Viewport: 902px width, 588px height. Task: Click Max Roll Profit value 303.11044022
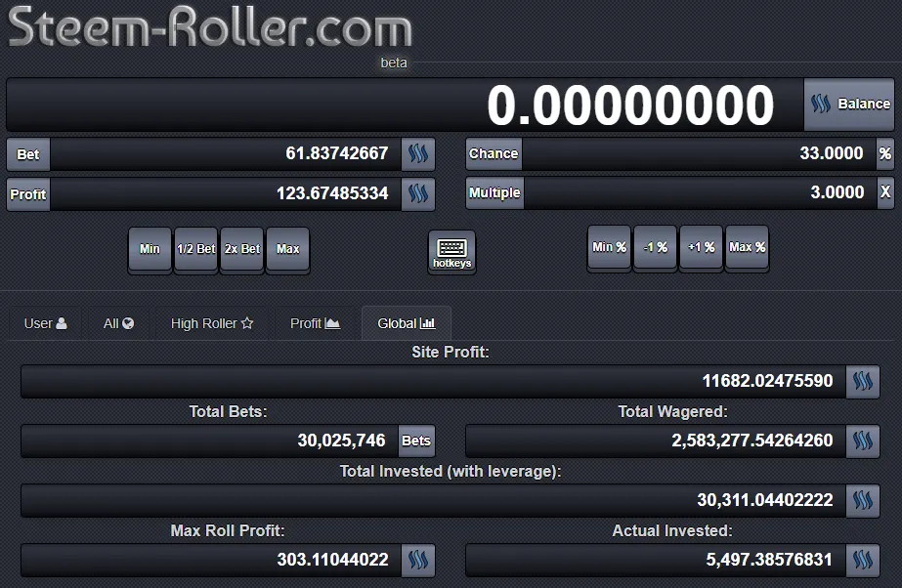[x=332, y=560]
